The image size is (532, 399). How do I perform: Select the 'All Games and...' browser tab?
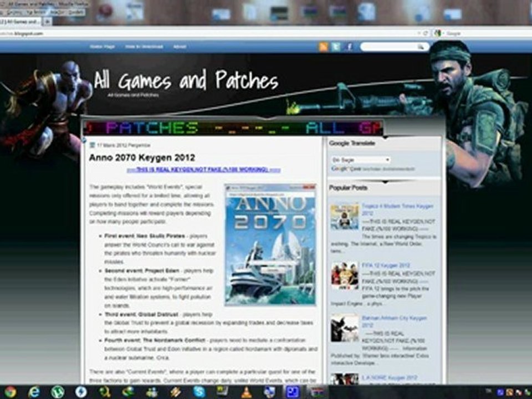pyautogui.click(x=21, y=22)
